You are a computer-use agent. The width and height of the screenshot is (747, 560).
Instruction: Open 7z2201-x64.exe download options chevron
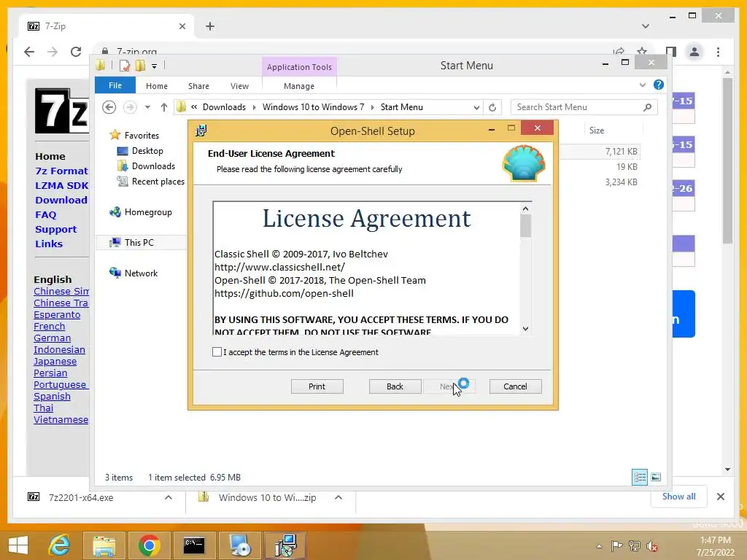(x=169, y=497)
